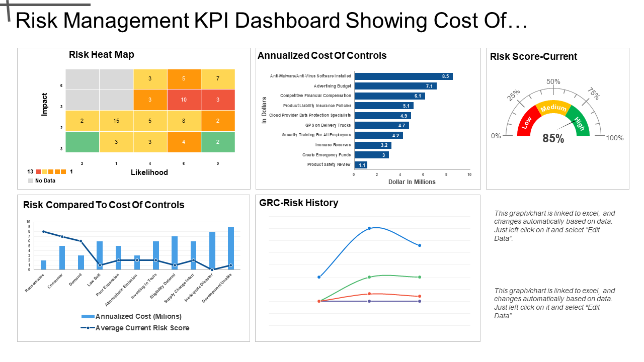Select the Advertising Budget bar valued 7.1
Viewport: 644px width, 362px height.
[395, 86]
